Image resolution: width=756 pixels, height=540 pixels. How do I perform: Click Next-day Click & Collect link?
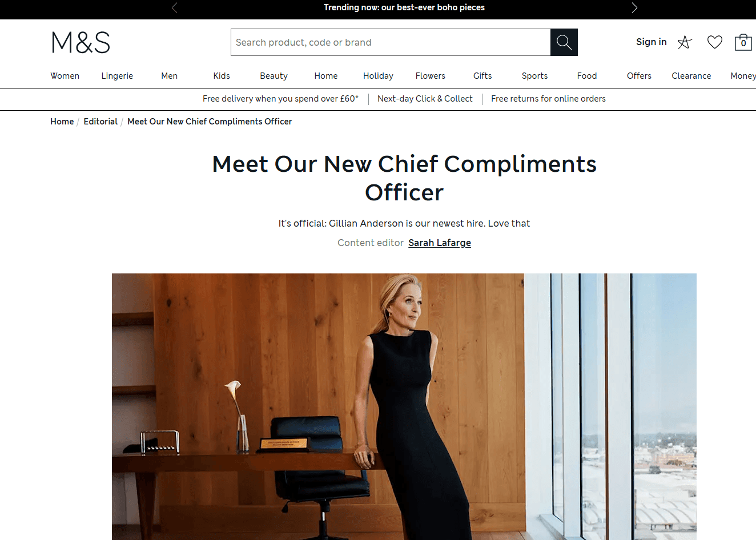pyautogui.click(x=425, y=99)
